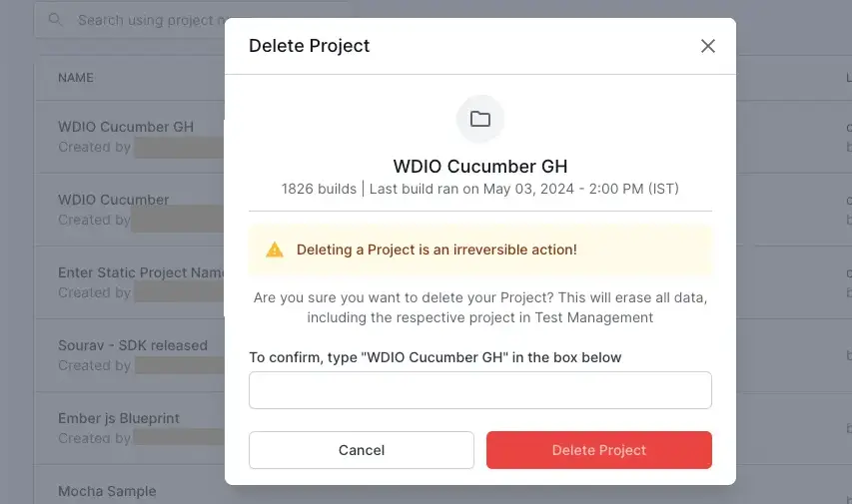
Task: Click the search magnifier icon
Action: coord(55,20)
